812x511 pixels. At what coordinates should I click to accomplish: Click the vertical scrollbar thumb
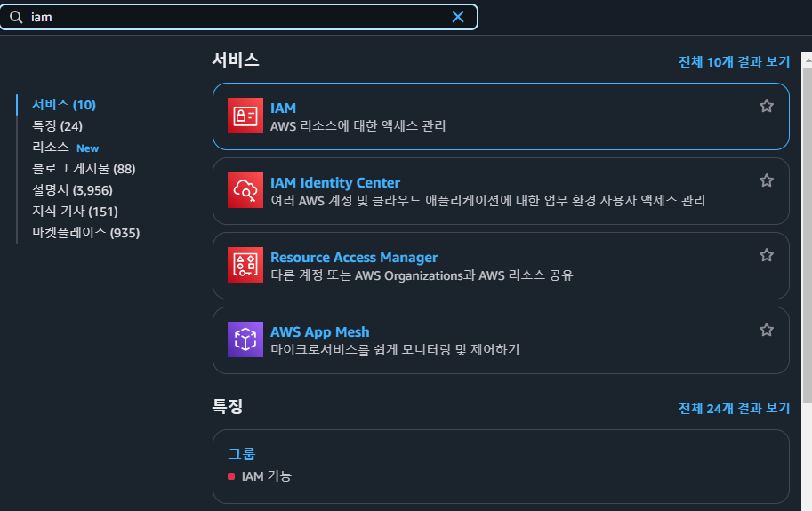pyautogui.click(x=807, y=236)
